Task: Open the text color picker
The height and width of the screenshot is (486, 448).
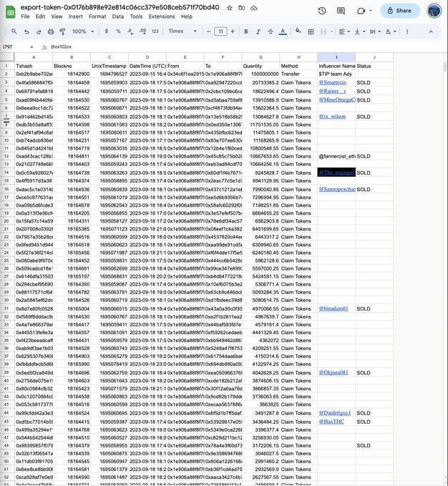Action: [x=283, y=31]
